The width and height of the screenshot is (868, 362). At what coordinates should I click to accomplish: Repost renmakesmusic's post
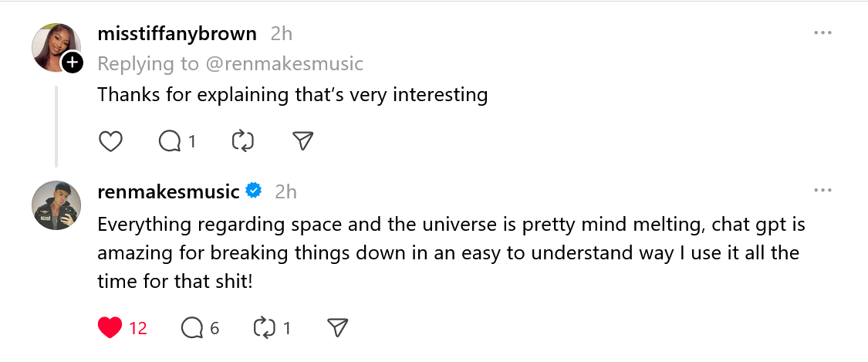pos(265,328)
